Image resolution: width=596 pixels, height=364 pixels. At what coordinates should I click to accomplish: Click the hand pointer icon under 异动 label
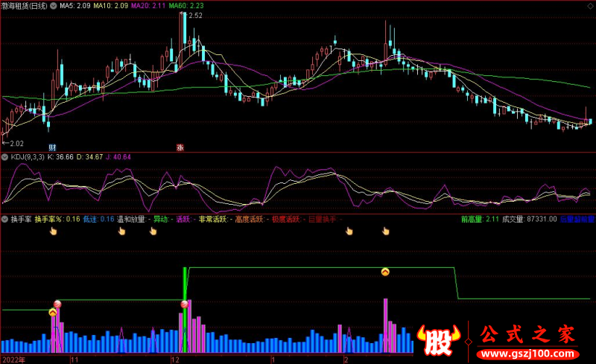153,232
